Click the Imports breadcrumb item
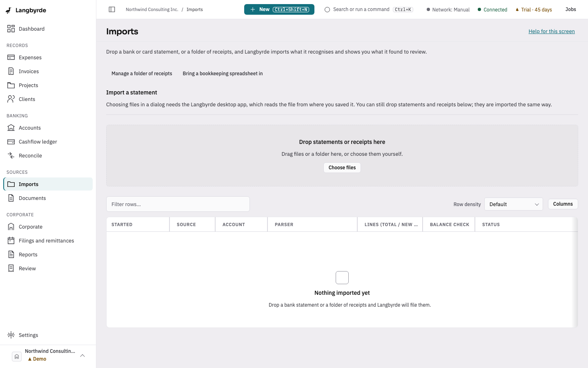Viewport: 588px width, 368px height. [x=195, y=9]
